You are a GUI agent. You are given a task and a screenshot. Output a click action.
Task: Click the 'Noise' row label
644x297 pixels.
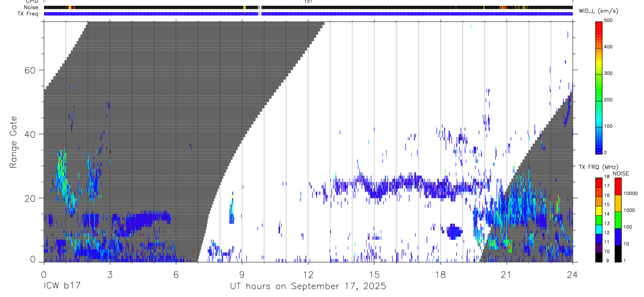[x=32, y=8]
